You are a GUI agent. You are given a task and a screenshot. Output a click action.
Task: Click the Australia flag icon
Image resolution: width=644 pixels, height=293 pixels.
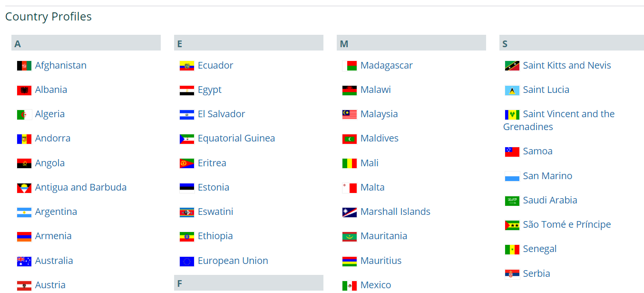[x=24, y=261]
